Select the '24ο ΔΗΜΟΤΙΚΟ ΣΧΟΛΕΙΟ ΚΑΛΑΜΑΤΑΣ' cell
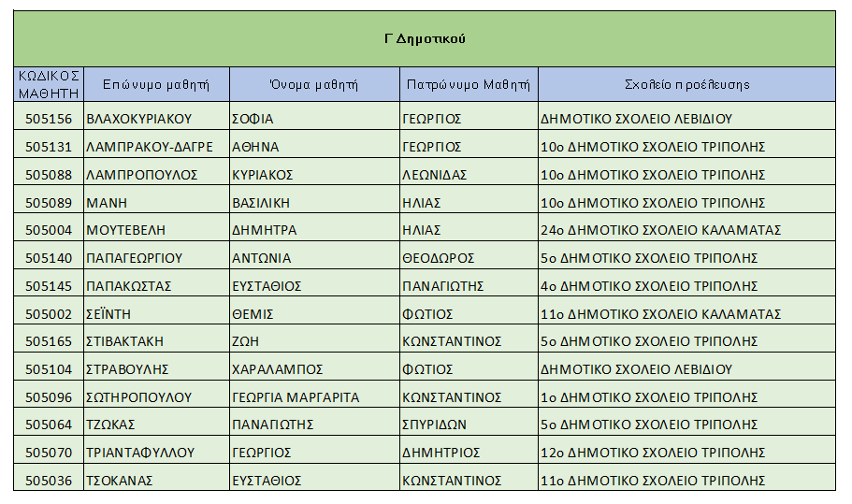This screenshot has height=504, width=852. click(660, 230)
